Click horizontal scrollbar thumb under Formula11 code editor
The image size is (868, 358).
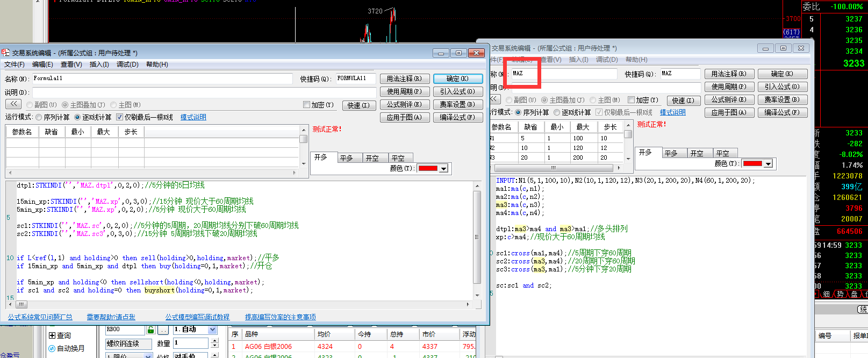click(x=22, y=304)
